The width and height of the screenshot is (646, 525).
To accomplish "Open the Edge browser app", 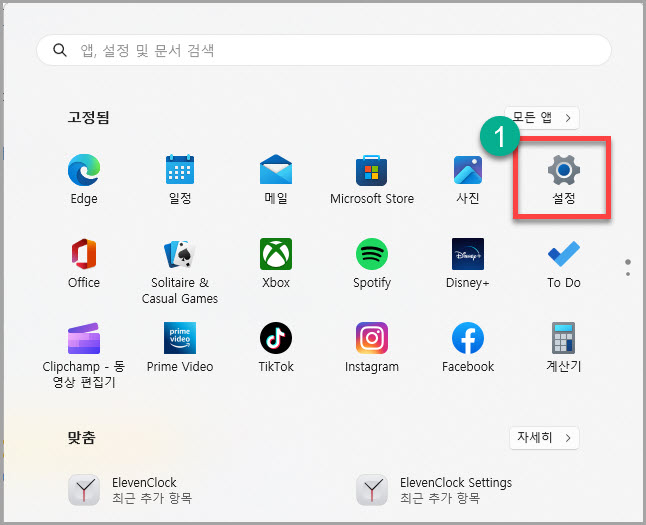I will (84, 178).
